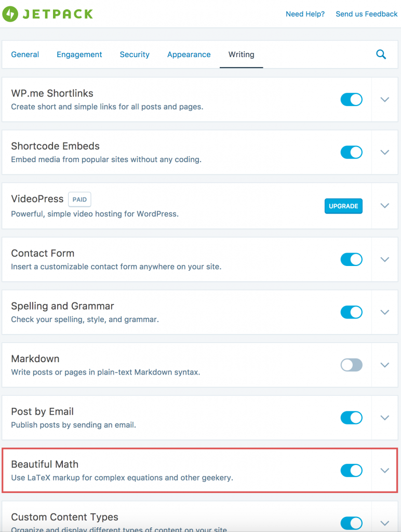Expand the Beautiful Math options chevron
Screen dimensions: 401x532
385,471
